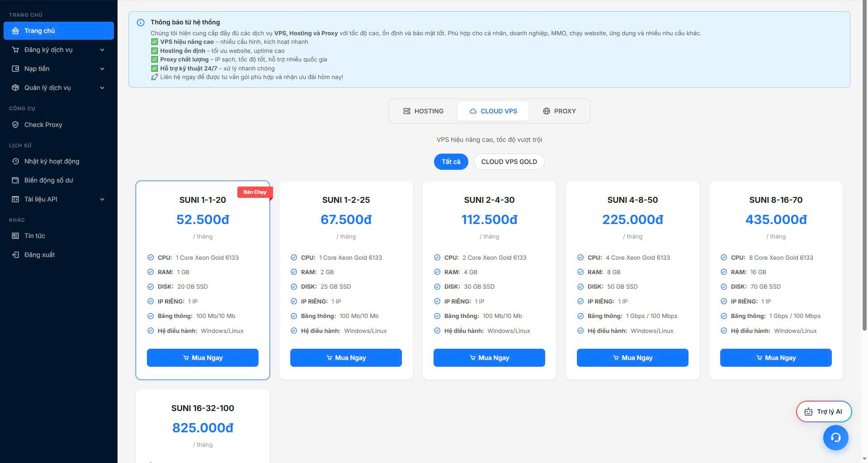Click the code icon beside Tài liệu API
The width and height of the screenshot is (868, 463).
pos(15,199)
